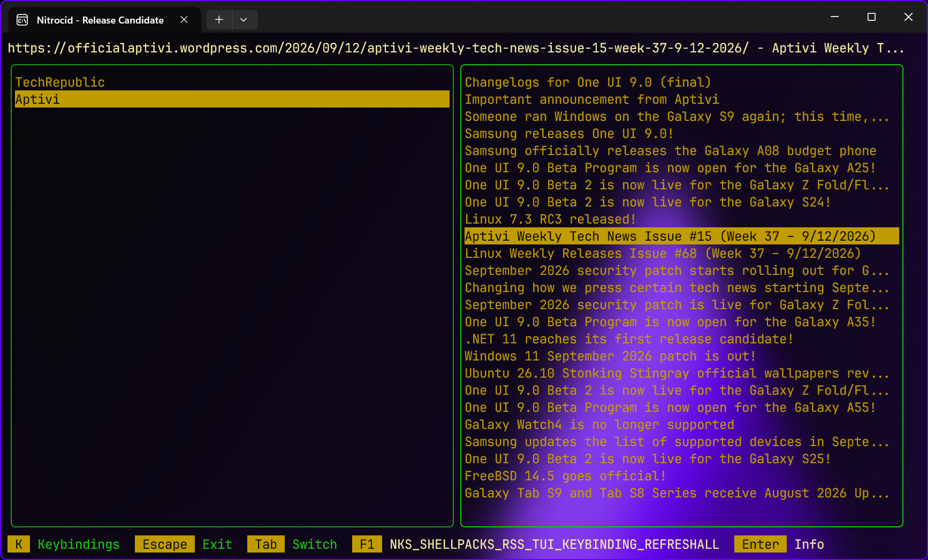Select Galaxy Tab S9 and Tab S8 Series article

[682, 493]
